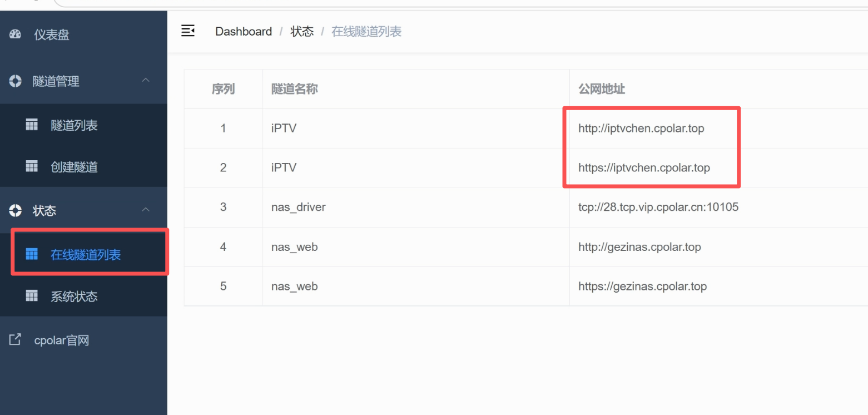Click sequence number 5 cell
The height and width of the screenshot is (415, 868).
click(x=223, y=286)
